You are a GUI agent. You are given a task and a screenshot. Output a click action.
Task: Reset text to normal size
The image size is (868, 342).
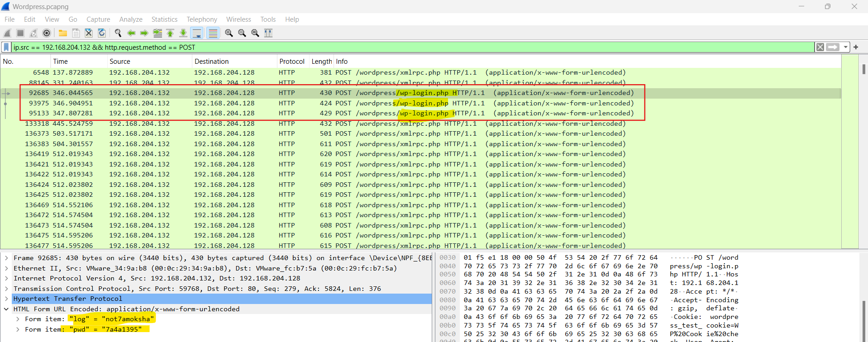[x=255, y=33]
